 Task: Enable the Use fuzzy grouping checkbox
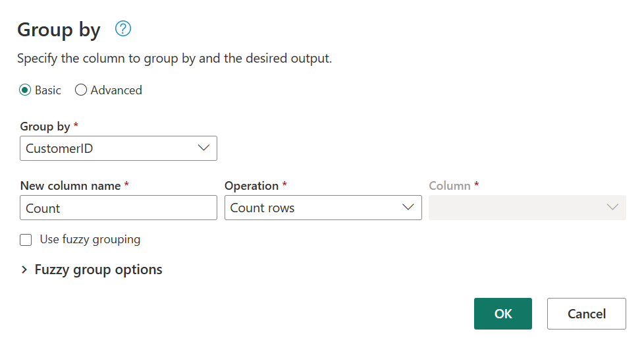click(x=26, y=240)
